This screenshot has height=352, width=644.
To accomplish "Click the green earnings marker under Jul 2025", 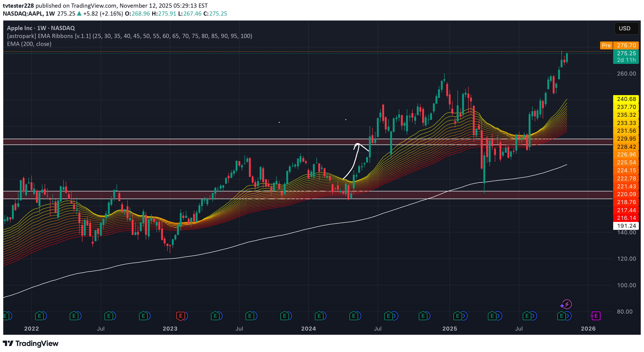I will pos(527,316).
